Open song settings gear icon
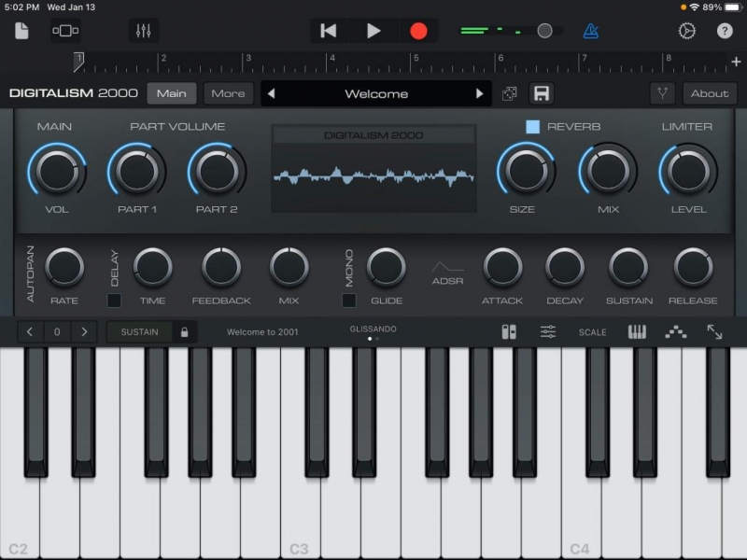Screen dimensions: 747x560 pyautogui.click(x=686, y=31)
